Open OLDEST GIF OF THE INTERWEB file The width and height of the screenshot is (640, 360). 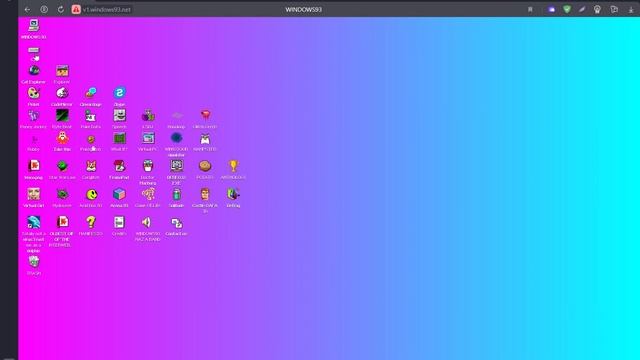coord(62,222)
